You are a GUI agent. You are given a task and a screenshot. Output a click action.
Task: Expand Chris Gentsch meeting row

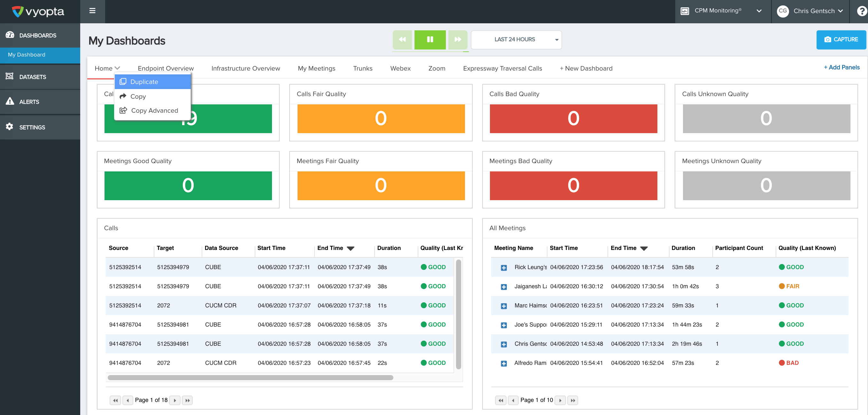coord(503,344)
